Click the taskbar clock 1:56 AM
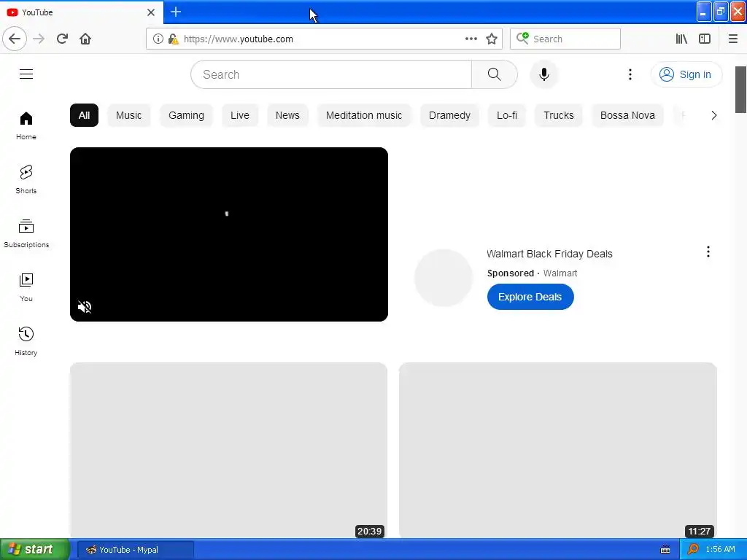The height and width of the screenshot is (560, 747). click(720, 550)
